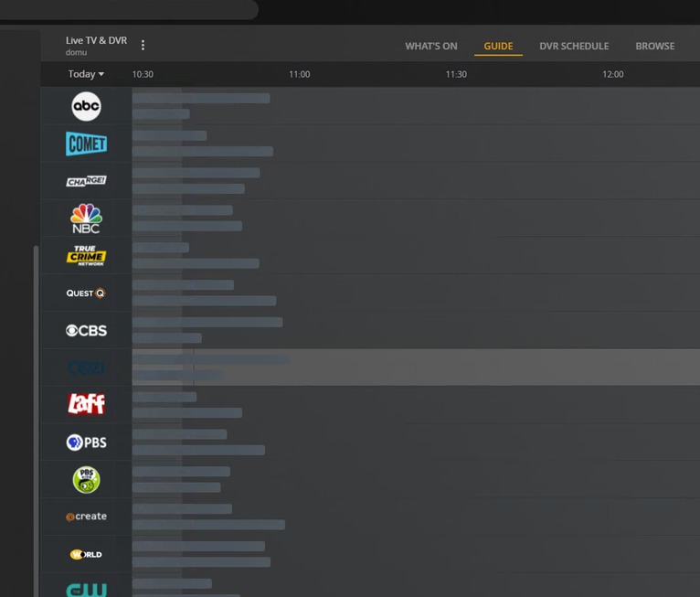
Task: Open the True Crime Network channel
Action: pos(86,256)
